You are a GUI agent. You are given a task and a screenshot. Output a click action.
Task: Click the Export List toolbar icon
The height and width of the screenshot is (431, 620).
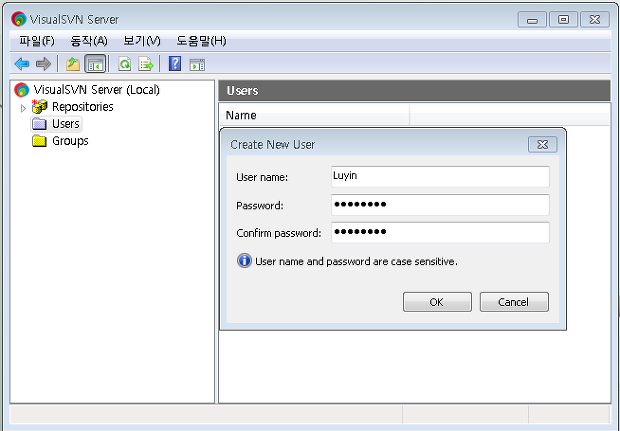[x=146, y=64]
